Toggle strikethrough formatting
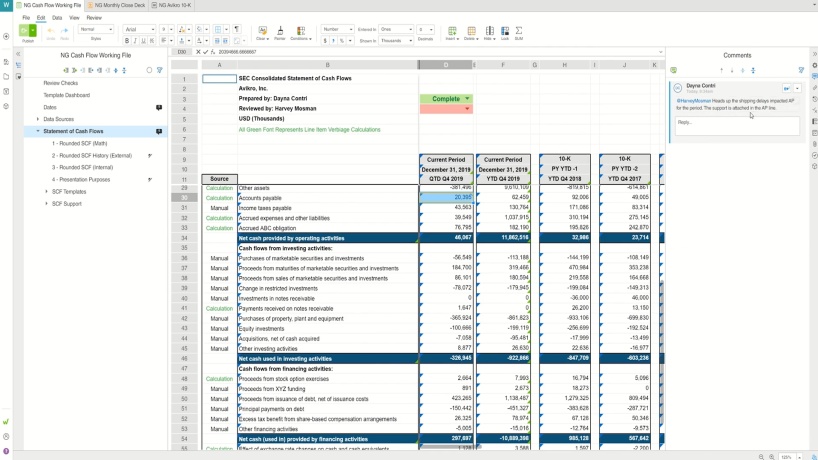 152,41
